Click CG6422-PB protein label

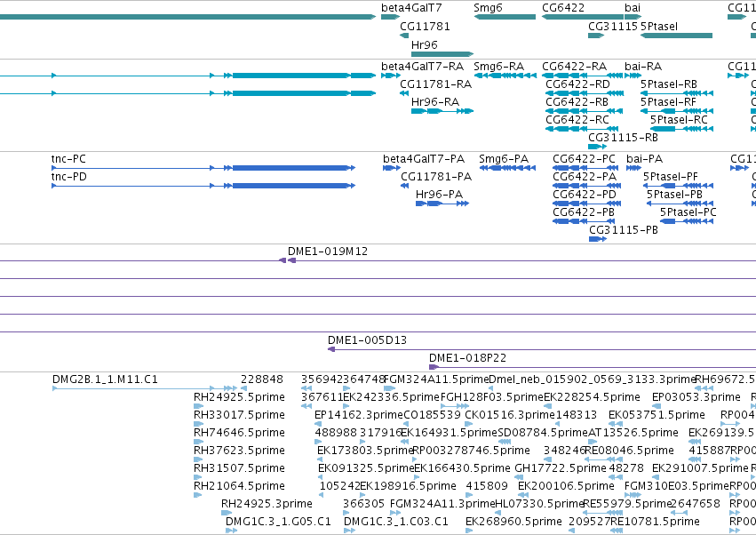point(584,212)
